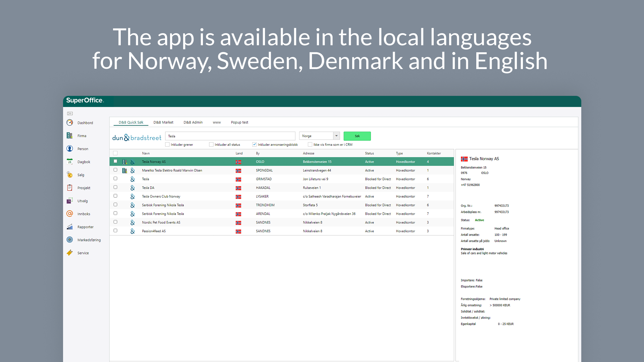Open the Salg coin icon
The width and height of the screenshot is (644, 362).
pos(70,175)
